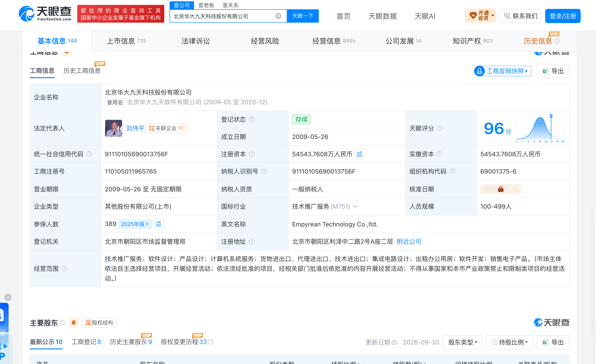The width and height of the screenshot is (596, 364).
Task: Clear the company search field
Action: coord(278,16)
